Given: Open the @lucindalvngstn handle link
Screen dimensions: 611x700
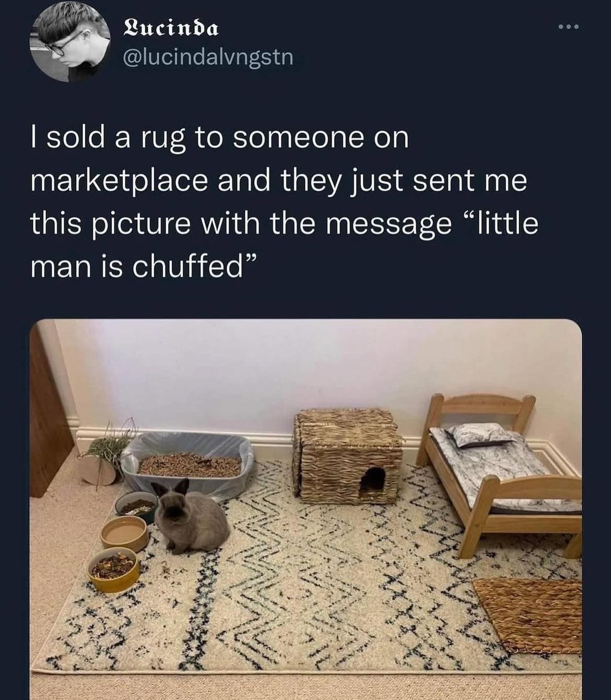Looking at the screenshot, I should pos(207,57).
